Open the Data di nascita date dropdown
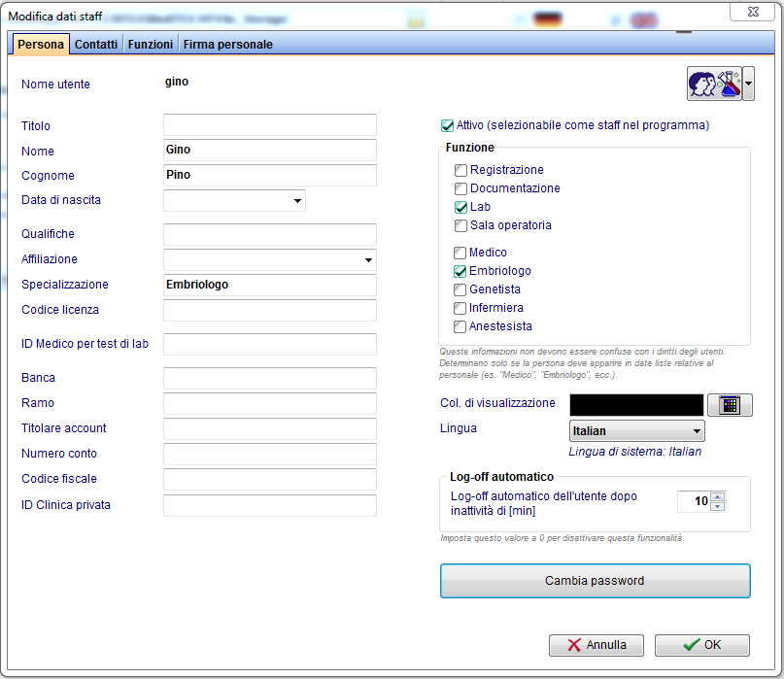784x679 pixels. click(297, 200)
